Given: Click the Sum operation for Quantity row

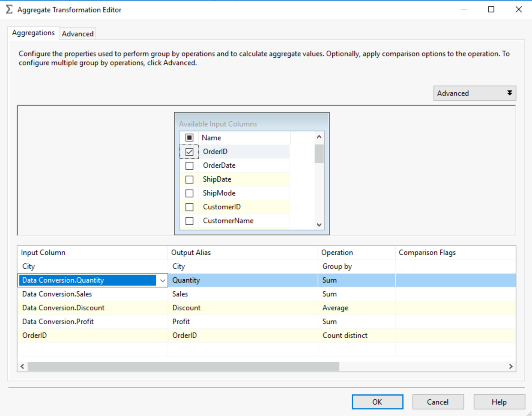Looking at the screenshot, I should (356, 280).
